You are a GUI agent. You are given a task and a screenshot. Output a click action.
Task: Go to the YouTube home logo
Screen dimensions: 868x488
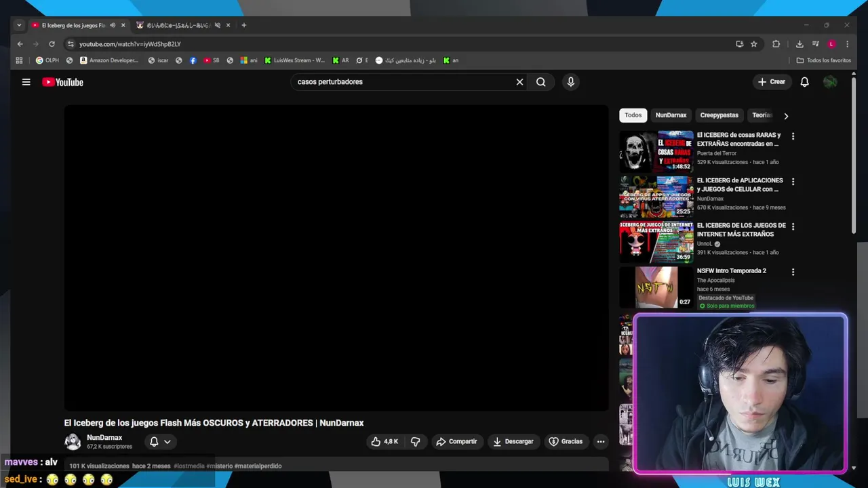click(62, 82)
